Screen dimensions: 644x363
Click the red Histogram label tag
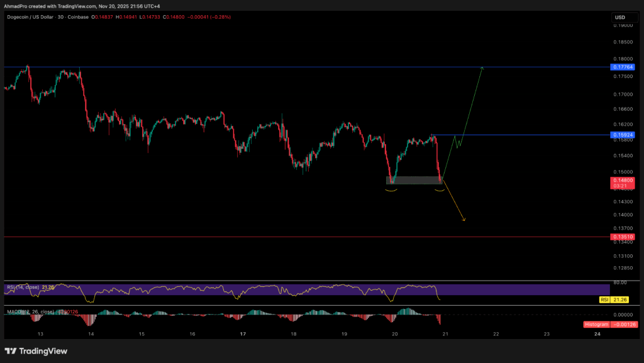[620, 324]
